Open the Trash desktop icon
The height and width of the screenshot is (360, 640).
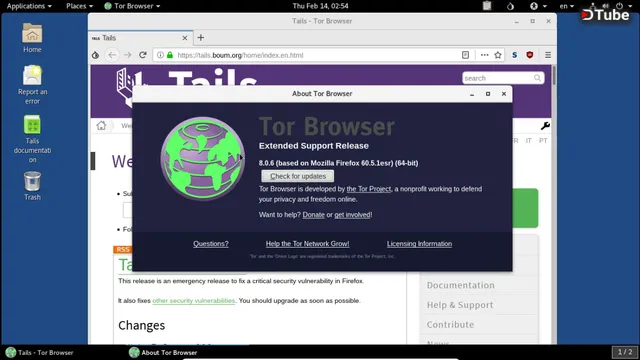pyautogui.click(x=32, y=186)
